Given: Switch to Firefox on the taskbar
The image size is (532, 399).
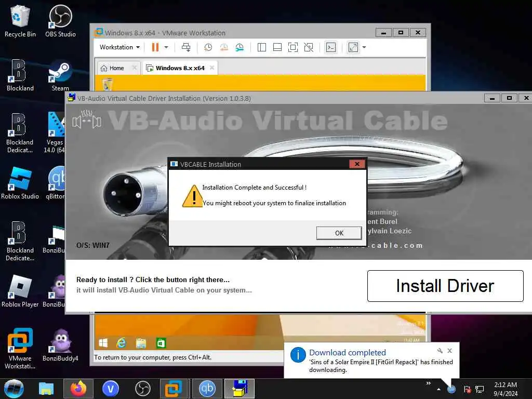Looking at the screenshot, I should pyautogui.click(x=78, y=389).
